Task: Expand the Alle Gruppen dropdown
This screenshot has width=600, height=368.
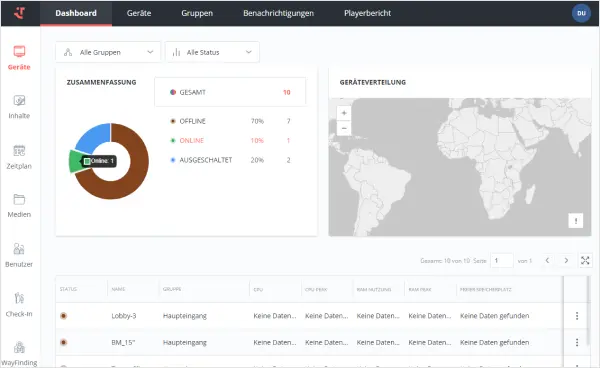Action: coord(108,52)
